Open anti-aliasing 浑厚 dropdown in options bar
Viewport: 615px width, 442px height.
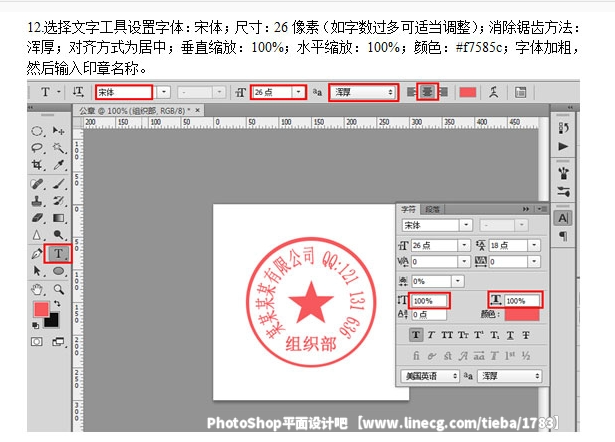[x=363, y=92]
